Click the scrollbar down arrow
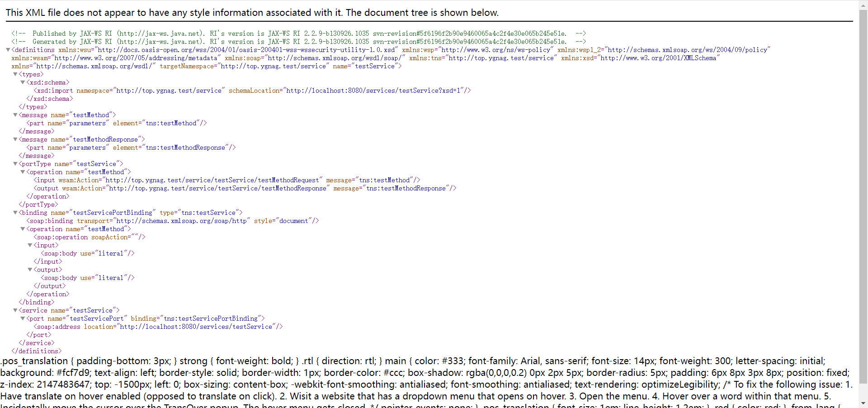This screenshot has height=408, width=868. click(863, 403)
